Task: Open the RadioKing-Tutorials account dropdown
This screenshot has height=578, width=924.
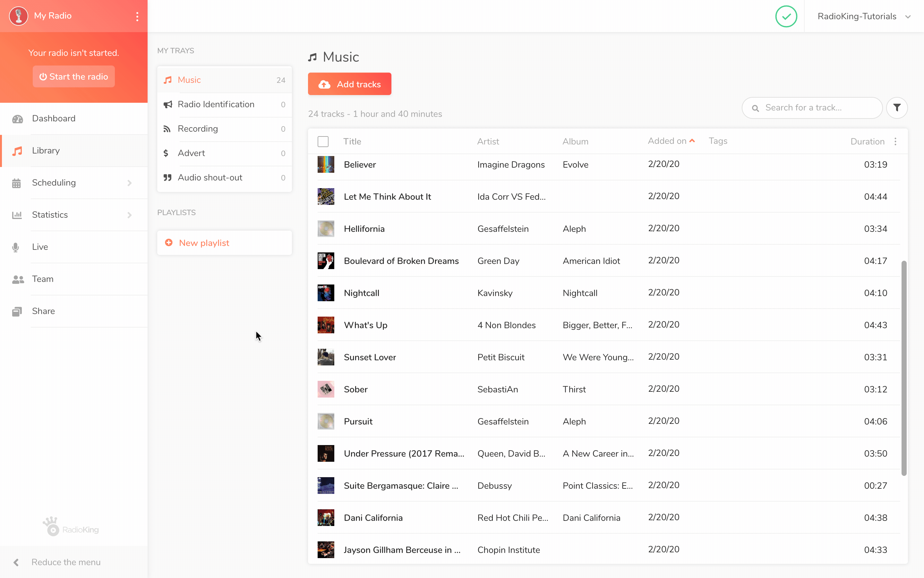Action: 864,16
